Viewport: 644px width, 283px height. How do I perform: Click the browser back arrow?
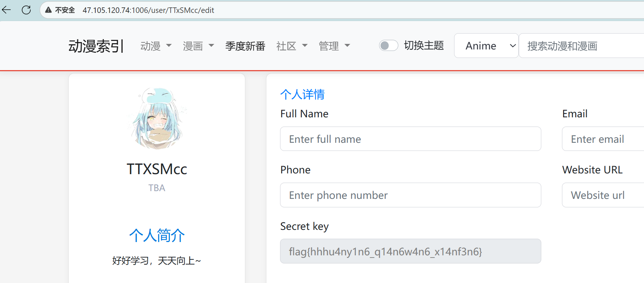tap(7, 10)
